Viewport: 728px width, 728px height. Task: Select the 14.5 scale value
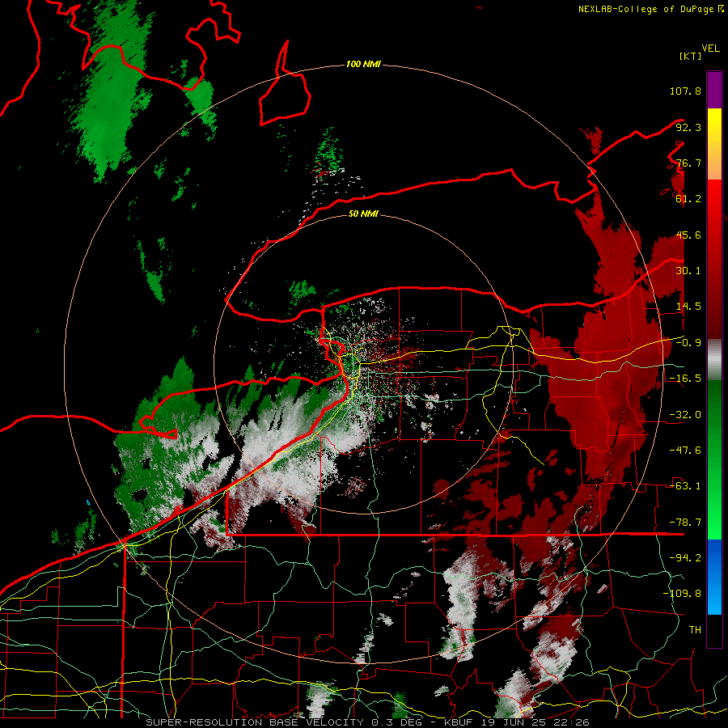point(688,307)
